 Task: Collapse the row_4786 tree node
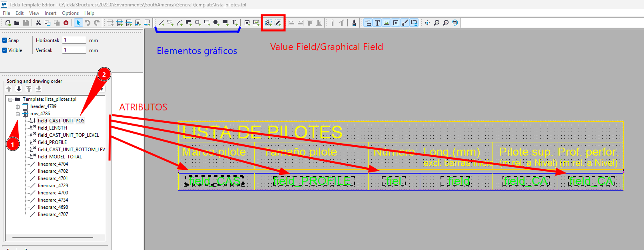point(18,114)
